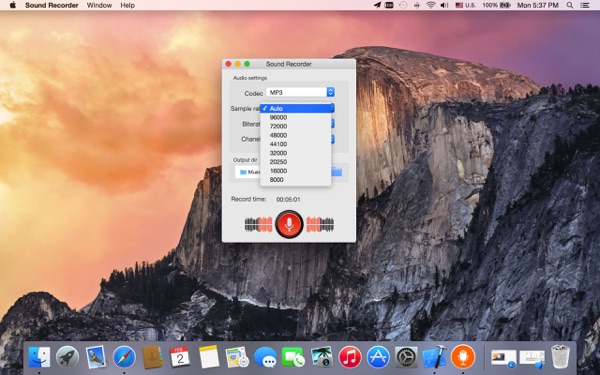Viewport: 600px width, 375px height.
Task: Open Spotlight search magnifier in menu bar
Action: coord(570,5)
